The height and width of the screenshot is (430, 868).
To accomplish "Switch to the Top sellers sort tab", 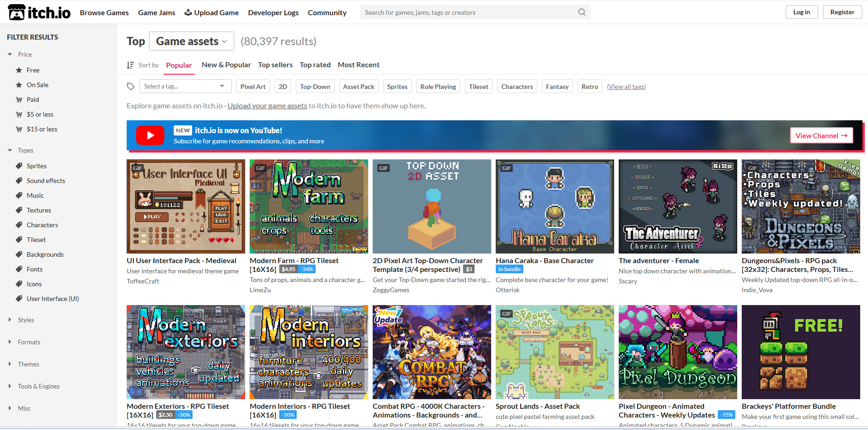I will coord(276,65).
